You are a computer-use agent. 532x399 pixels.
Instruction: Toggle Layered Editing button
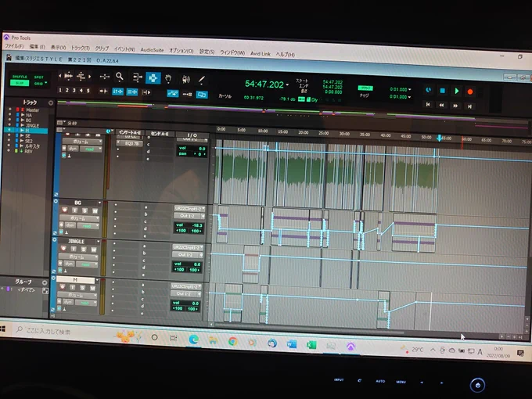point(202,95)
